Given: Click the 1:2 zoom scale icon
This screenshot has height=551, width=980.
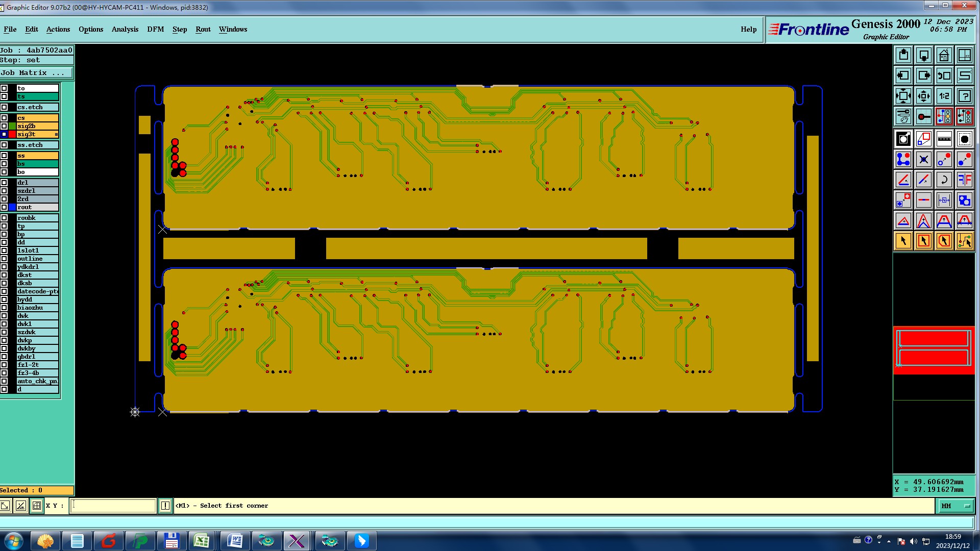Looking at the screenshot, I should 944,96.
